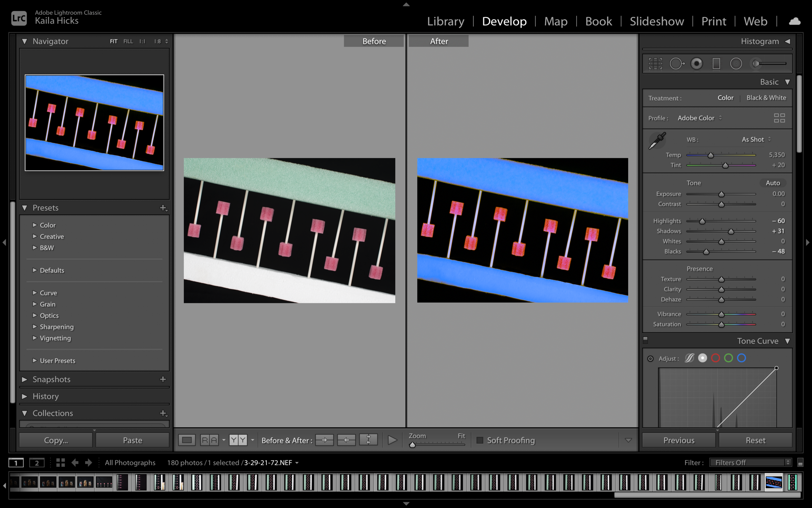Click the Loupe view icon in toolbar
812x508 pixels.
187,440
